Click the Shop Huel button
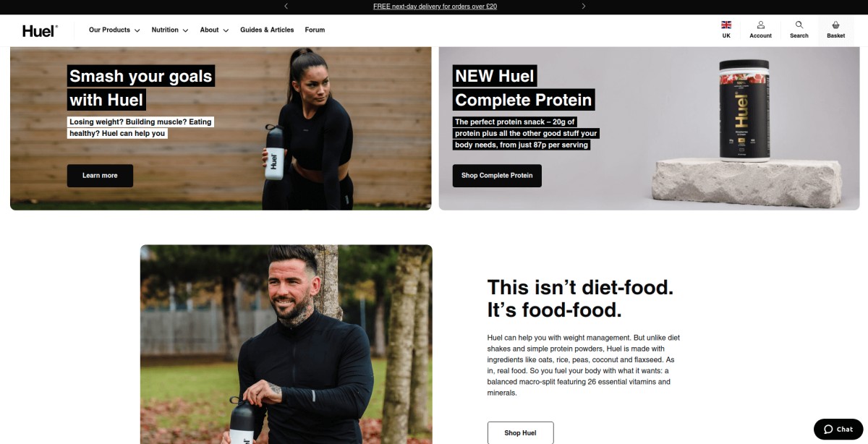The image size is (868, 444). [520, 433]
